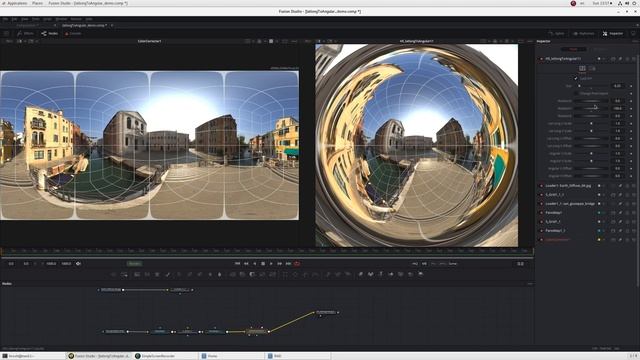Add an Image Plane 3D node from the toolbar
Image resolution: width=640 pixels, height=360 pixels.
360,274
